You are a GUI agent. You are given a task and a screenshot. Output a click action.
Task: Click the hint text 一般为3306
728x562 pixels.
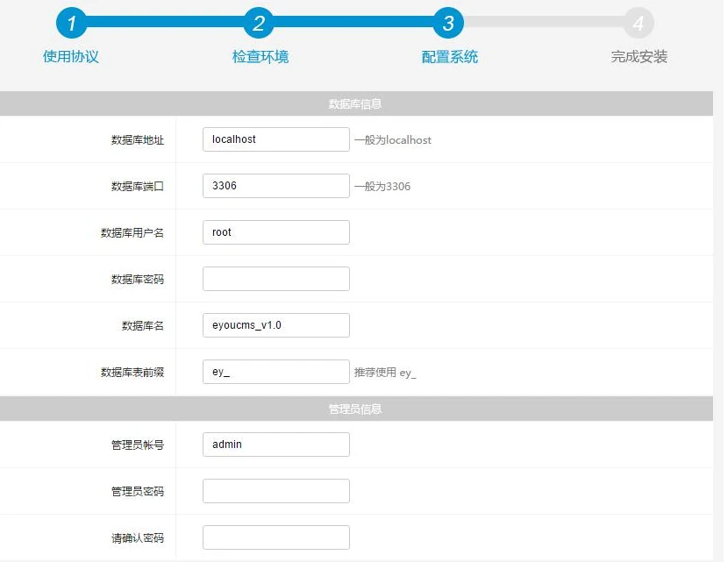(382, 186)
